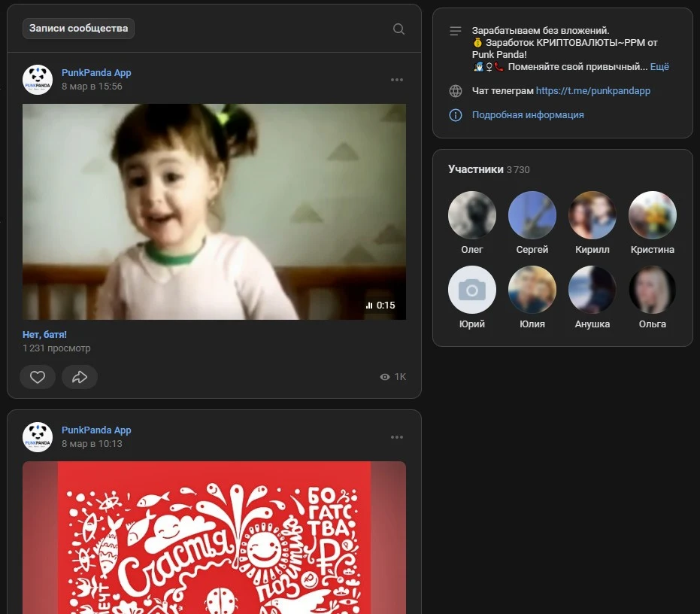Open member Кирилл's avatar
This screenshot has height=614, width=700.
pyautogui.click(x=592, y=215)
